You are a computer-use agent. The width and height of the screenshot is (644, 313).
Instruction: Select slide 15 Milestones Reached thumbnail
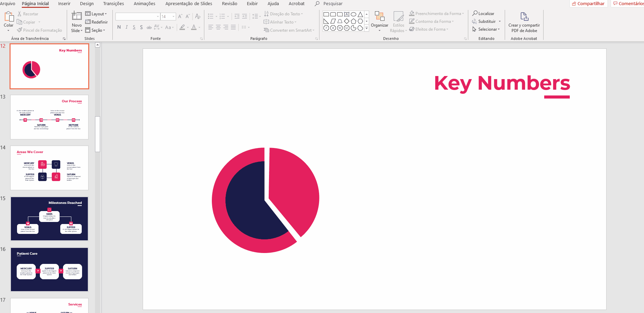(49, 219)
